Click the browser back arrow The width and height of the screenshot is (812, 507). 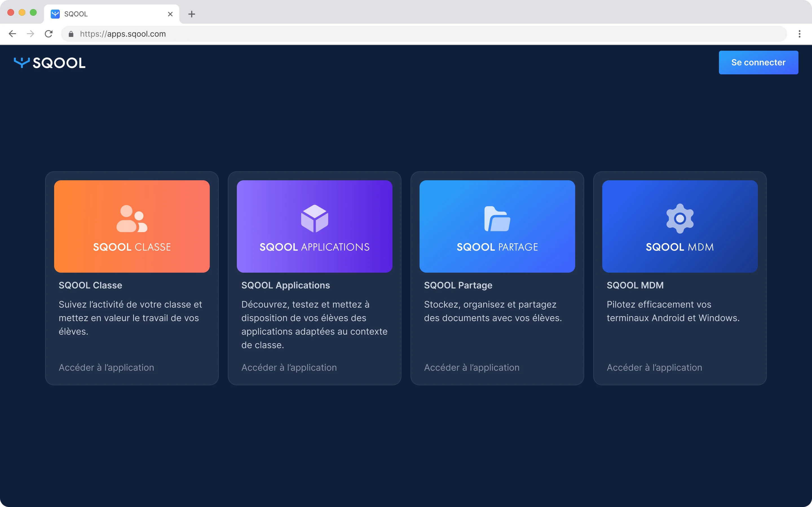[x=12, y=34]
